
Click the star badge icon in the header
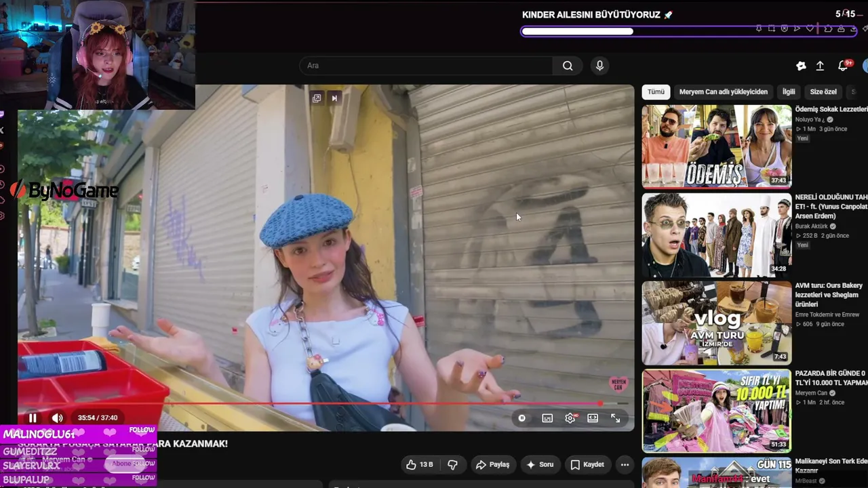[801, 66]
